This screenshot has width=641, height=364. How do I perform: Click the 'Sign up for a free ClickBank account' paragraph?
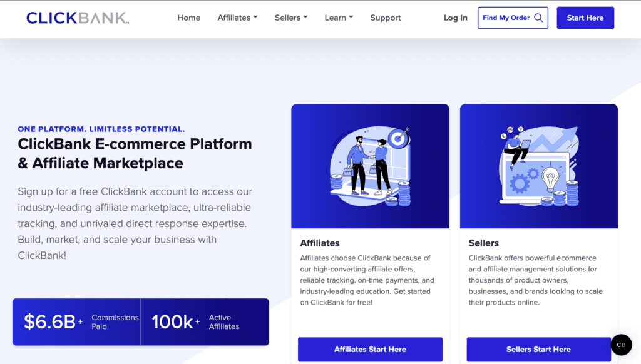pyautogui.click(x=135, y=223)
